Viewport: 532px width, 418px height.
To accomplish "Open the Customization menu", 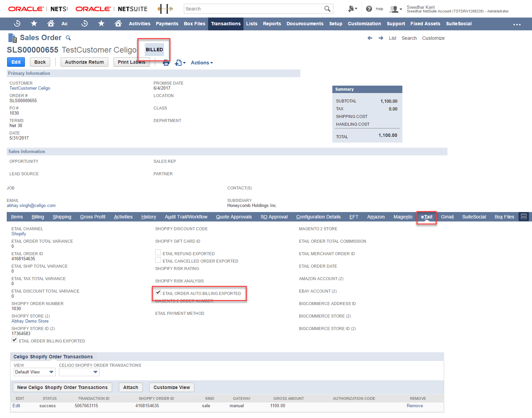I will (x=364, y=24).
